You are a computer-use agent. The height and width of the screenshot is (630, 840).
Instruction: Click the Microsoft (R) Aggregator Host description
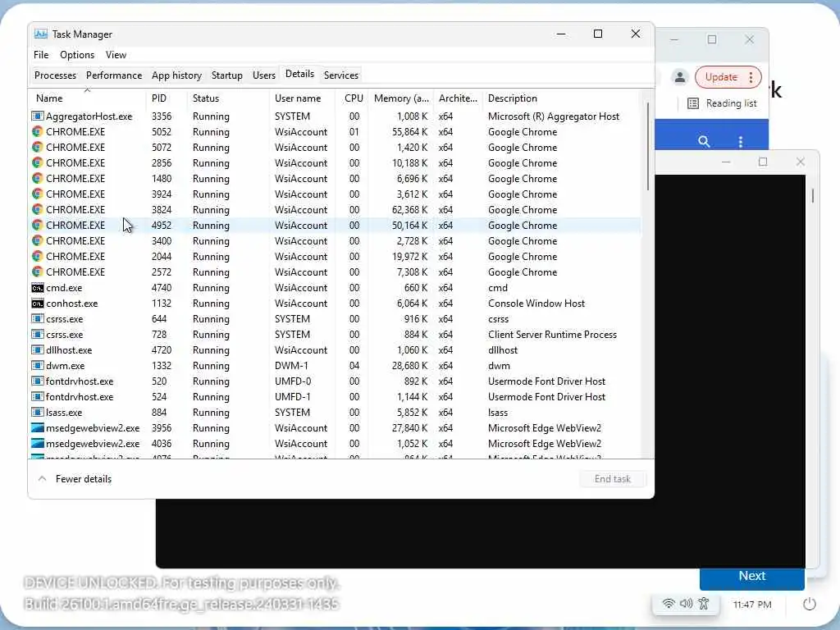[554, 116]
